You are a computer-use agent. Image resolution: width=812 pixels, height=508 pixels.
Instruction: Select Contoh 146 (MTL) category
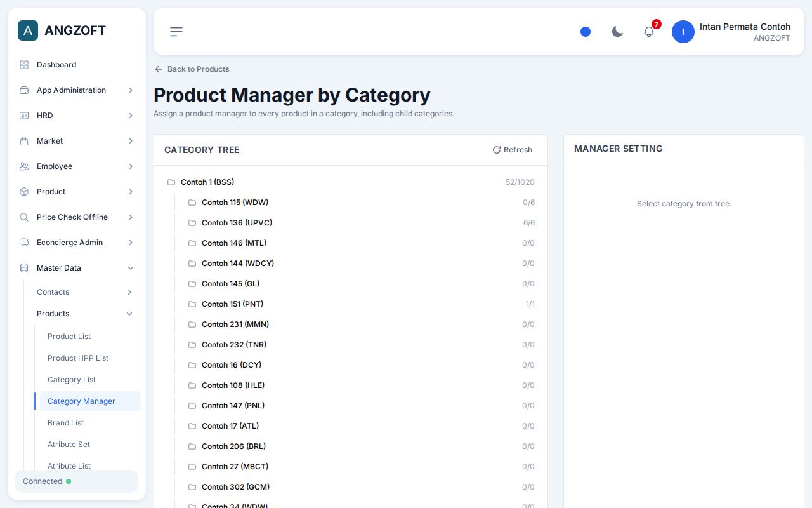click(x=361, y=243)
